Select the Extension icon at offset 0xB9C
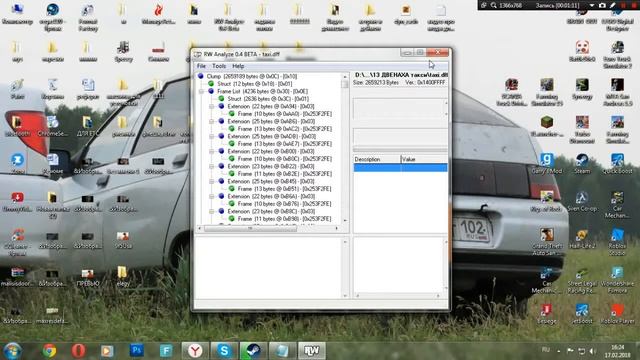The width and height of the screenshot is (640, 360). [221, 211]
